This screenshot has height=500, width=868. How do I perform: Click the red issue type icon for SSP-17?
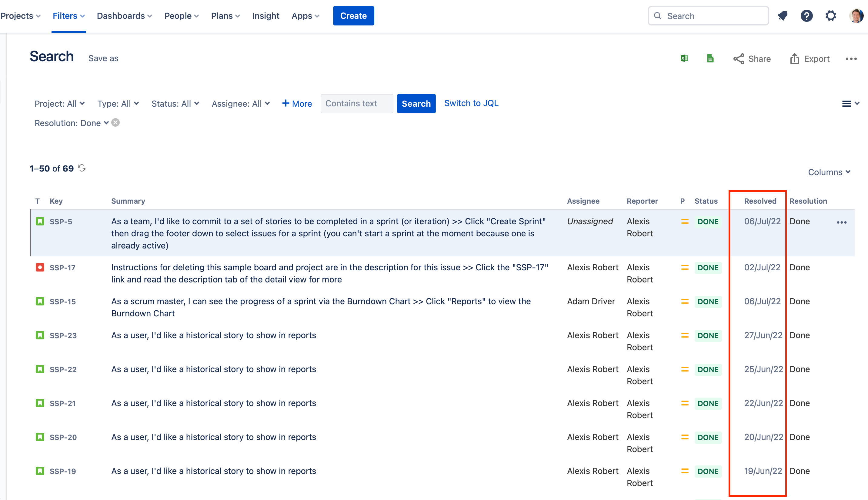pos(40,267)
